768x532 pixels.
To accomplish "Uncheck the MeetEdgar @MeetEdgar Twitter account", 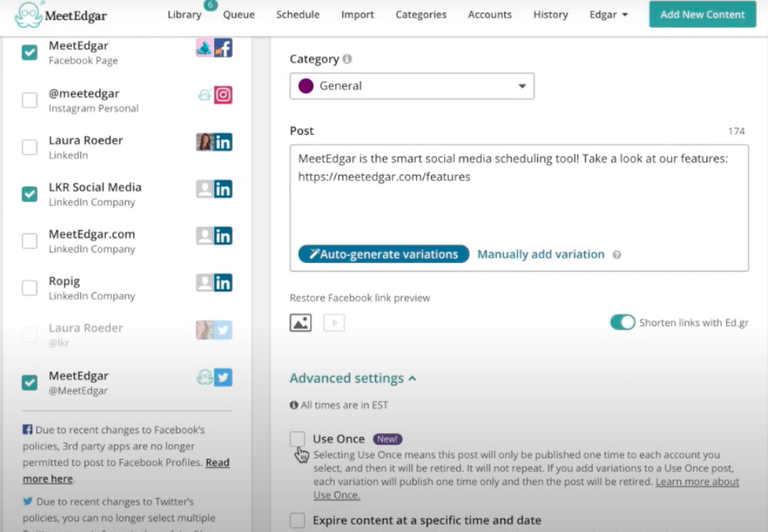I will [29, 382].
